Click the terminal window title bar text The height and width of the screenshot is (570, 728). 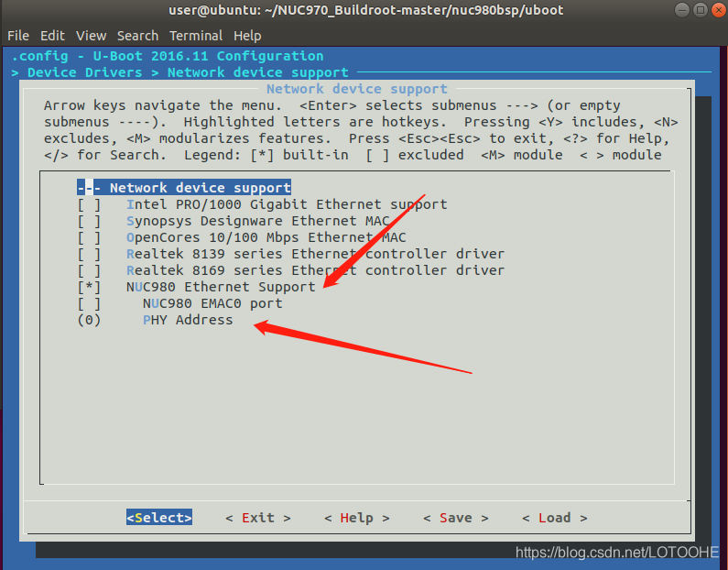366,10
